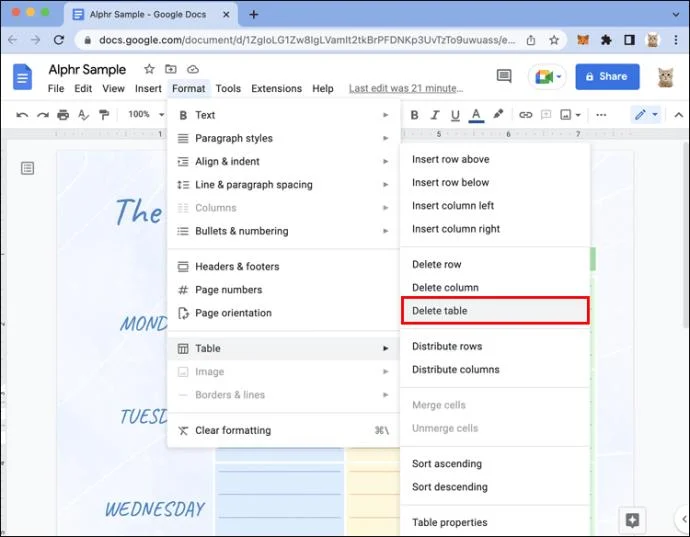Open the Extensions menu

click(276, 88)
